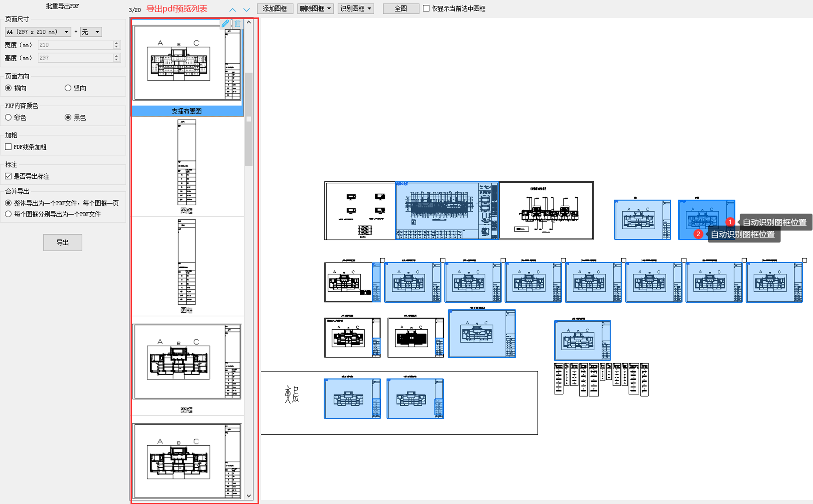Select 竖向 page orientation
This screenshot has height=504, width=813.
point(68,88)
